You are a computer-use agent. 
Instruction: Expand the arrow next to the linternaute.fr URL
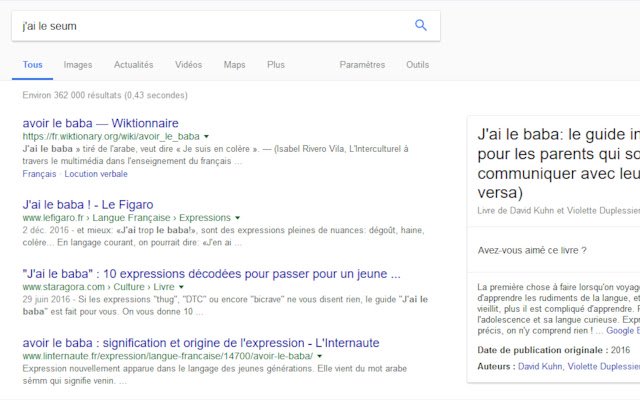[x=320, y=356]
